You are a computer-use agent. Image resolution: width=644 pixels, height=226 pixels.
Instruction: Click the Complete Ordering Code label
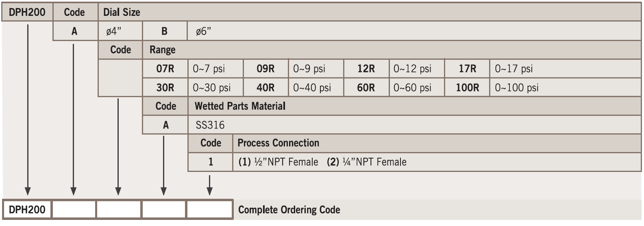point(289,210)
